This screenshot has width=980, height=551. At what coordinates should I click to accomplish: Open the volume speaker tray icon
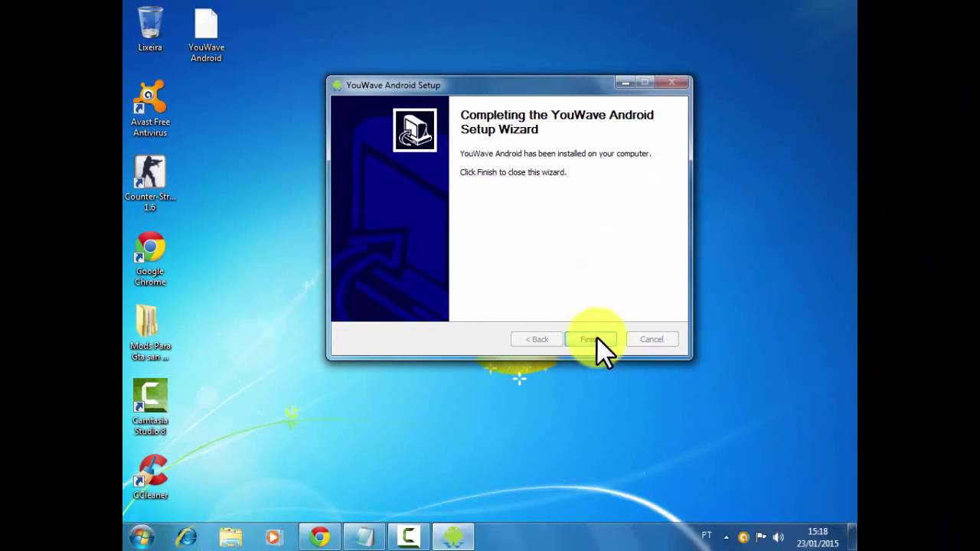[x=779, y=537]
